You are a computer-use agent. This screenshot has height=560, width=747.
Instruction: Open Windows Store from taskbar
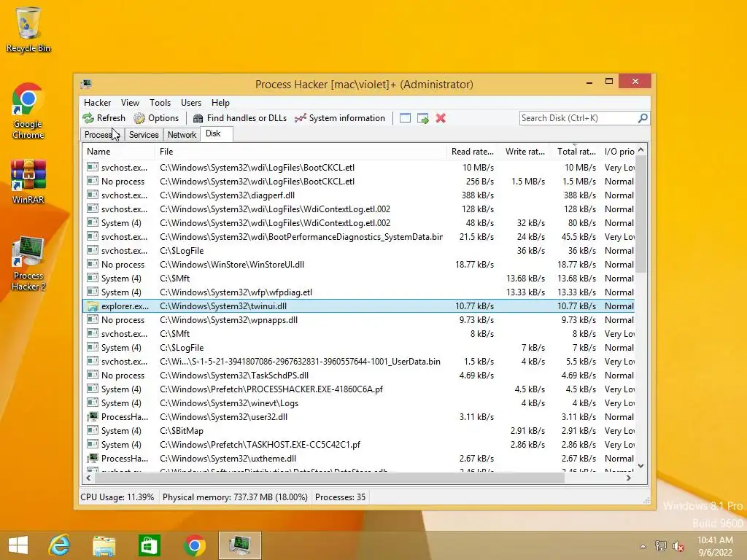pos(149,545)
